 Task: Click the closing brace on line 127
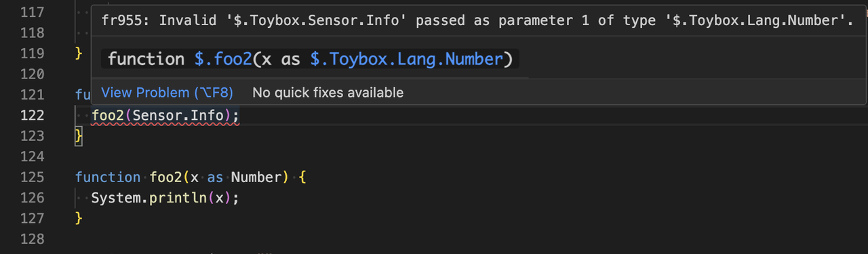pos(79,218)
